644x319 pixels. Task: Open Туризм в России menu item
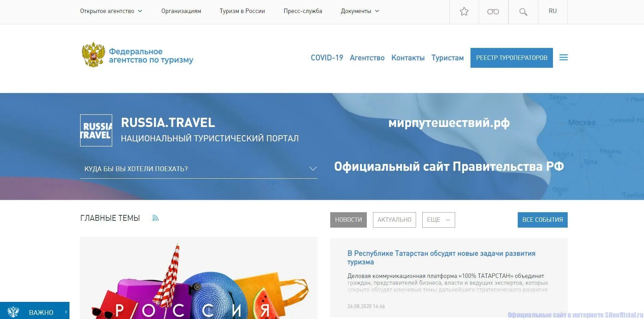[x=242, y=11]
